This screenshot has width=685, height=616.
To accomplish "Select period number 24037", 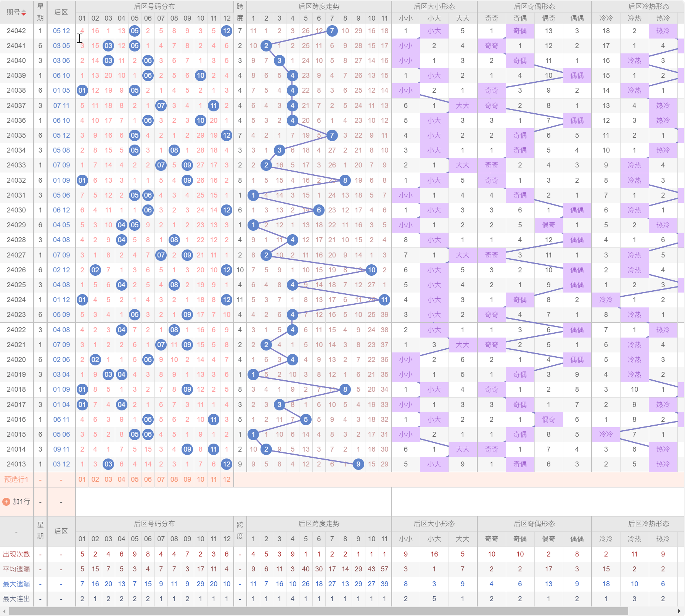I will click(16, 106).
